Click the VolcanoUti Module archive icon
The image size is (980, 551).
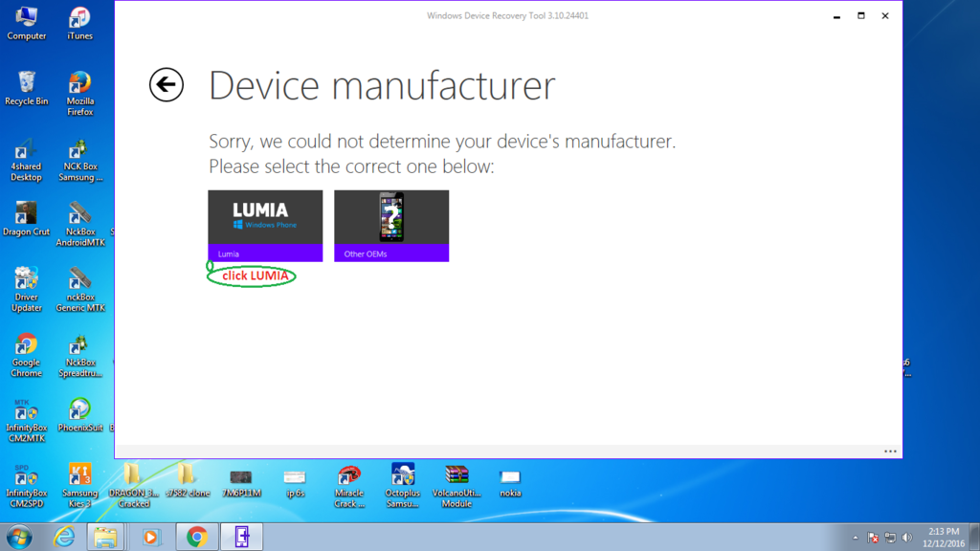[x=457, y=483]
